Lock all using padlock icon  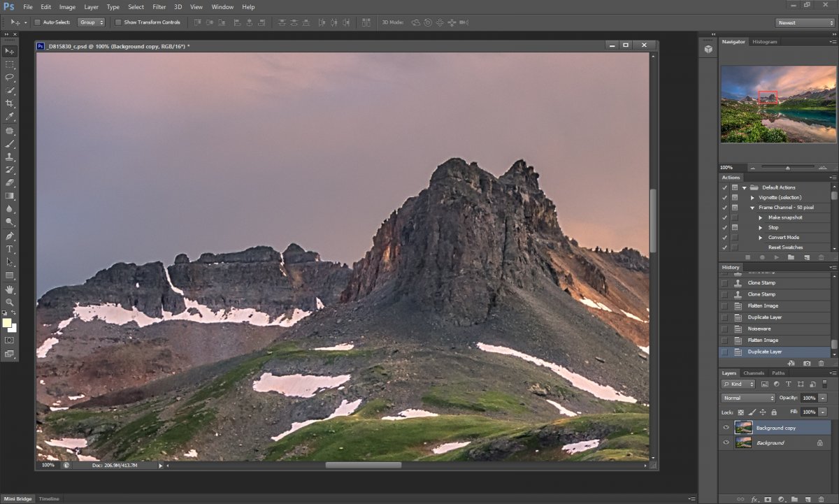(774, 412)
